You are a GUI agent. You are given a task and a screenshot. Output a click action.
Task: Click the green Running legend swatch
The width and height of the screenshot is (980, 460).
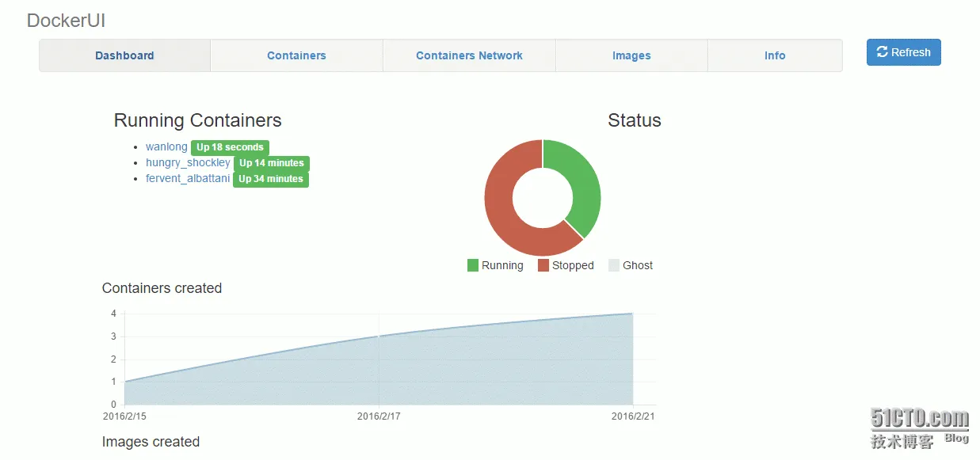pyautogui.click(x=473, y=265)
